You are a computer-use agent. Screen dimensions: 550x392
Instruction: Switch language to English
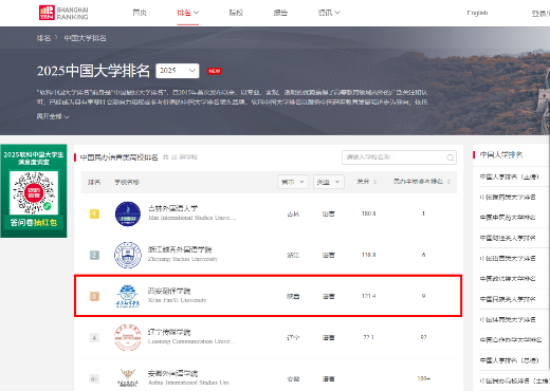(x=477, y=13)
